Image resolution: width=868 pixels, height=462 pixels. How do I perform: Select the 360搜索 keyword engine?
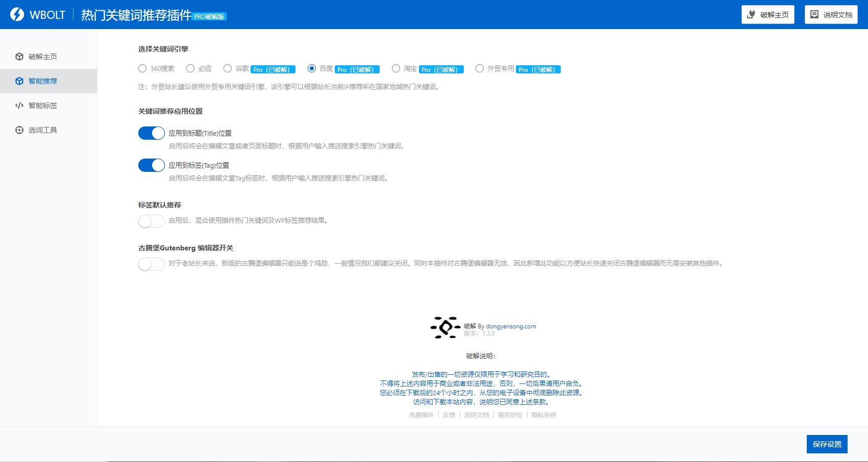[142, 68]
